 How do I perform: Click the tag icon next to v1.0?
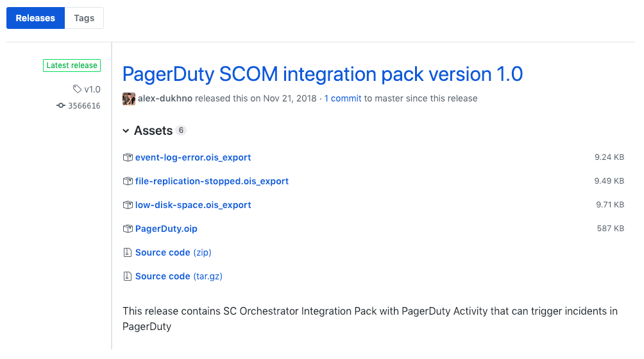[77, 89]
